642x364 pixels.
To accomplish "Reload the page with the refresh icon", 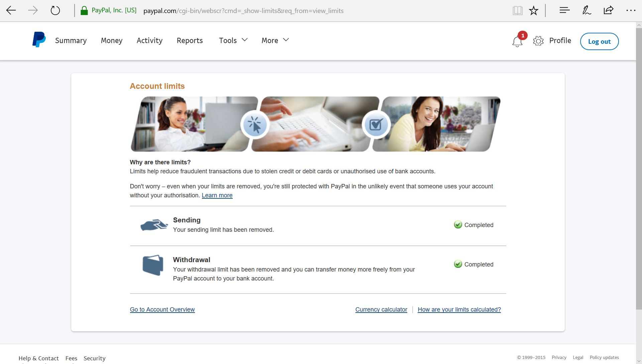I will click(x=55, y=10).
